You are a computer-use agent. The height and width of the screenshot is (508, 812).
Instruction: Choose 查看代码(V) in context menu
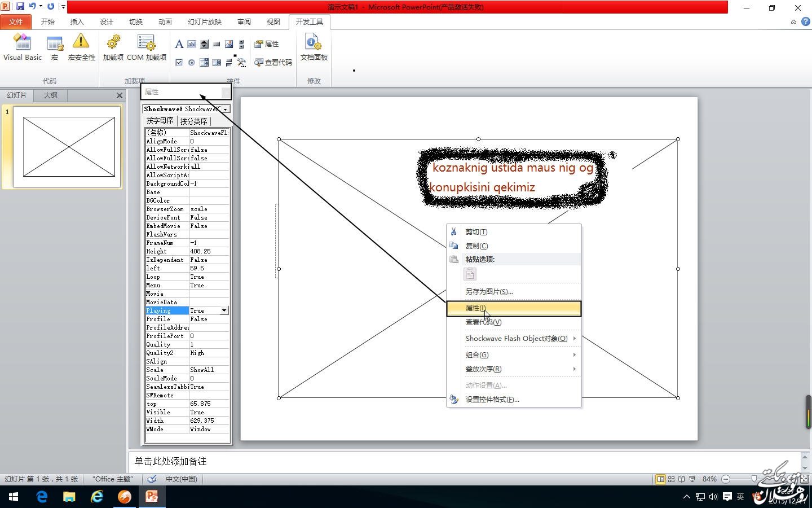coord(514,322)
